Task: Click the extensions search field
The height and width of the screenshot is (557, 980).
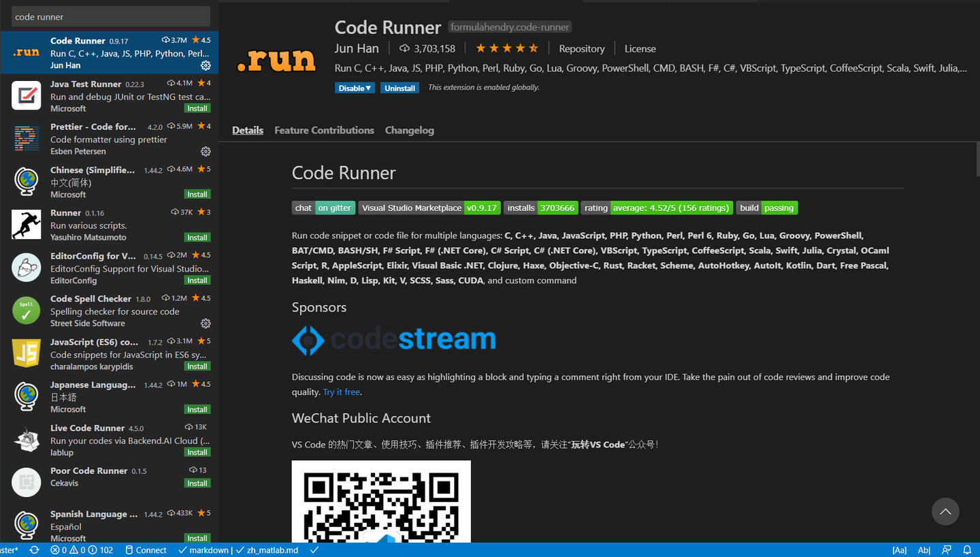Action: (x=110, y=16)
